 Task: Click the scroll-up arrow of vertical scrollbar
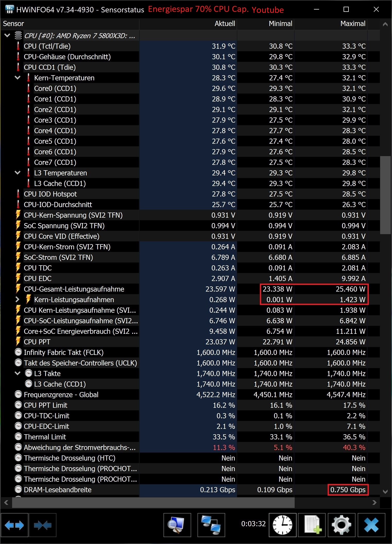coord(385,24)
